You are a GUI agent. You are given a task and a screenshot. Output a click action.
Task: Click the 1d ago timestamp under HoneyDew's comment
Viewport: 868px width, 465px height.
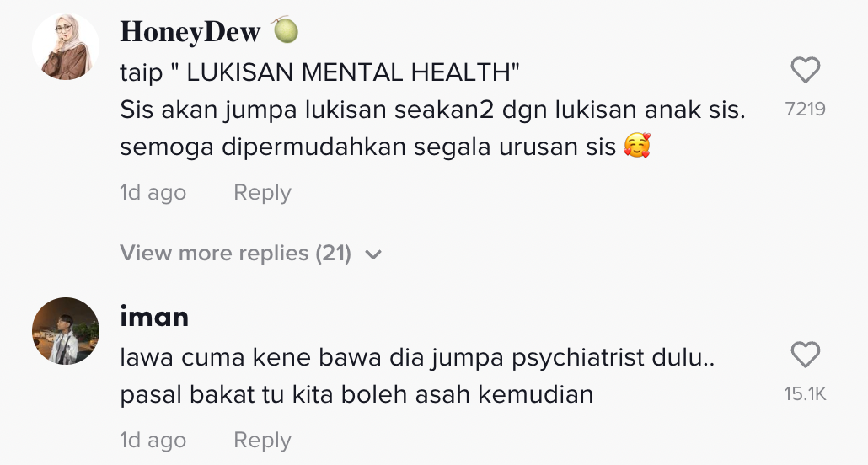point(153,193)
